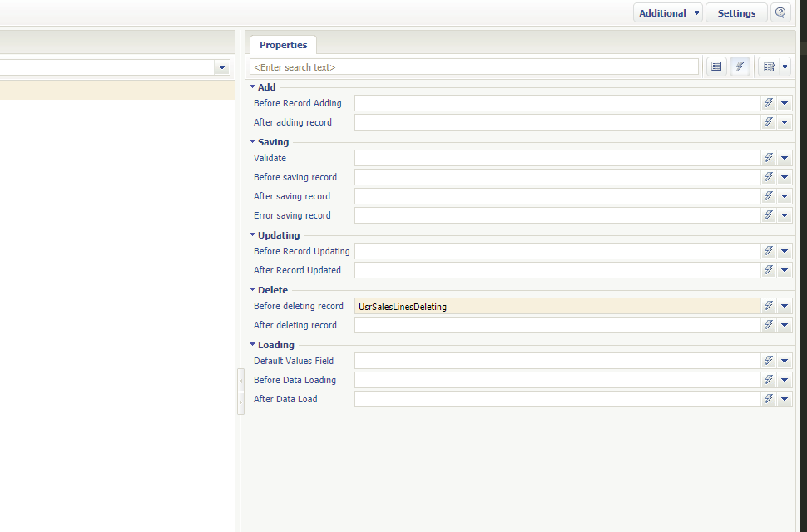
Task: Click the Default Values Field lightning icon
Action: point(769,361)
